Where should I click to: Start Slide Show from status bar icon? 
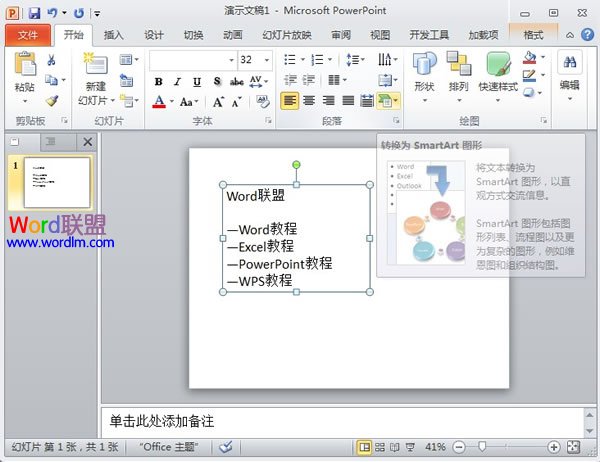(410, 447)
